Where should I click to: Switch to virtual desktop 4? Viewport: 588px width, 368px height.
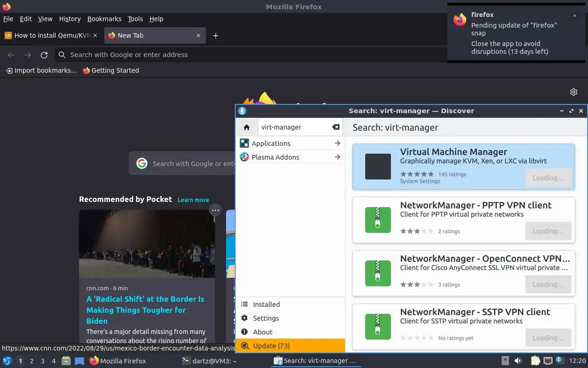pos(53,361)
